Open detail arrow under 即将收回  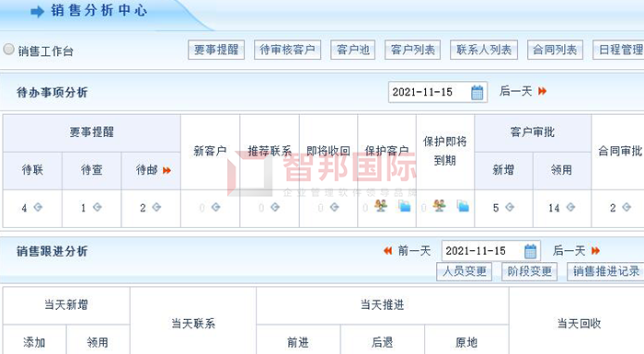click(x=334, y=208)
